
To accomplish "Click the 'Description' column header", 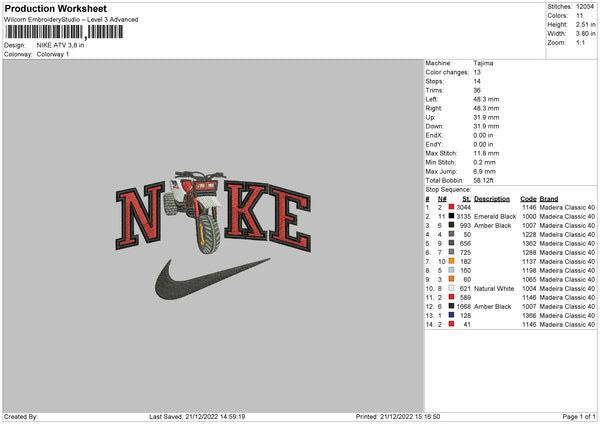I will point(492,199).
